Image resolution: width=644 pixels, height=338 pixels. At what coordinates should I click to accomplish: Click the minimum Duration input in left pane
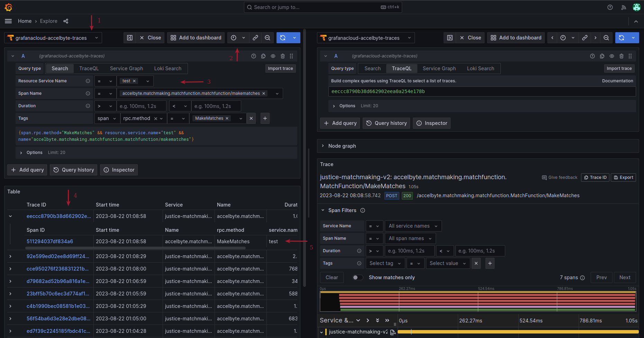click(x=141, y=106)
